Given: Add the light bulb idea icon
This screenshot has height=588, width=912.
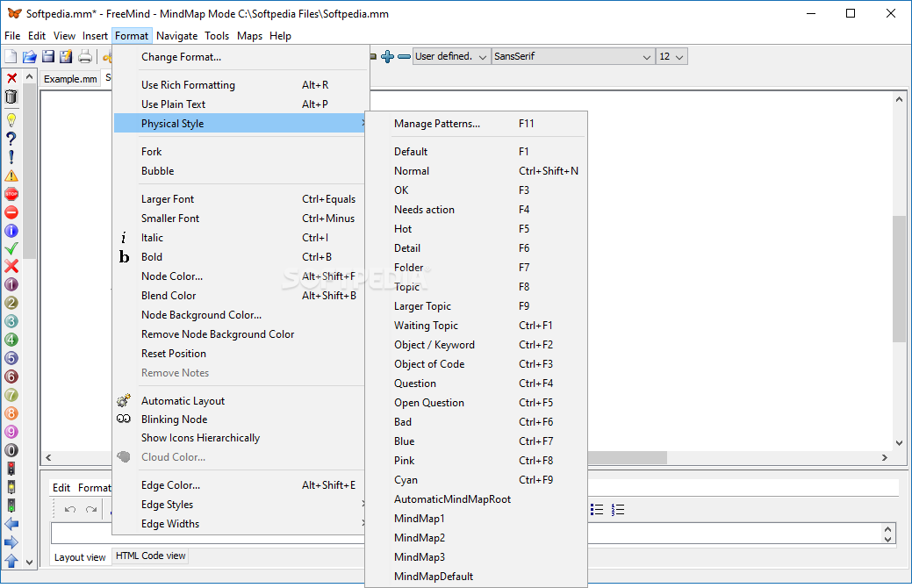Looking at the screenshot, I should click(11, 120).
